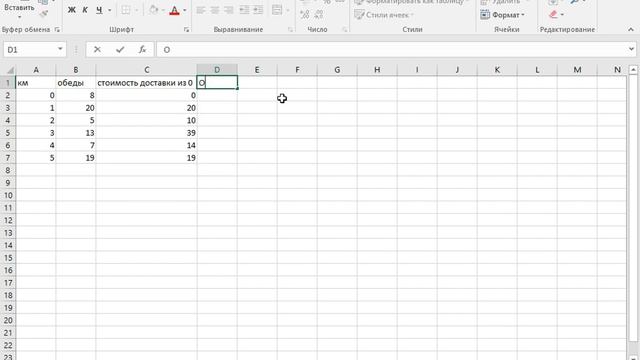The image size is (640, 360).
Task: Click 'стоимость доставки из 0' cell
Action: pos(147,82)
